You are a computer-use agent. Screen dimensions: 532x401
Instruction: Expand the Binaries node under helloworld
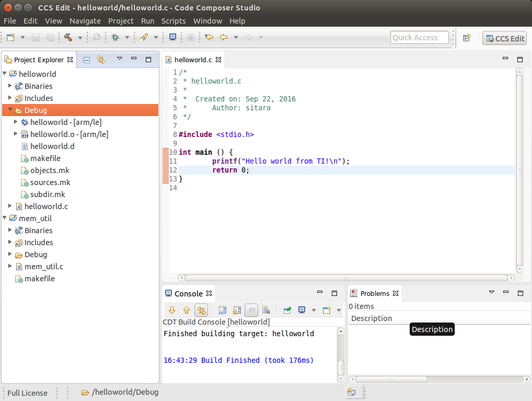coord(10,86)
